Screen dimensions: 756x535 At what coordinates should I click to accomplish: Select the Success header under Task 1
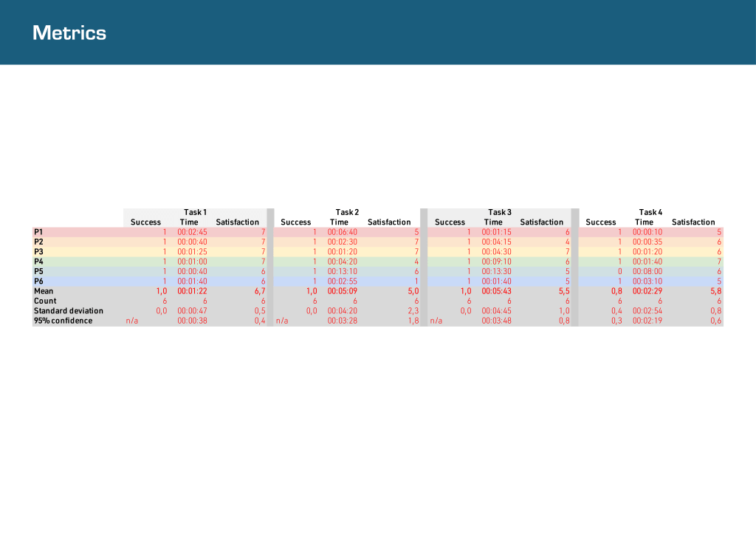145,222
